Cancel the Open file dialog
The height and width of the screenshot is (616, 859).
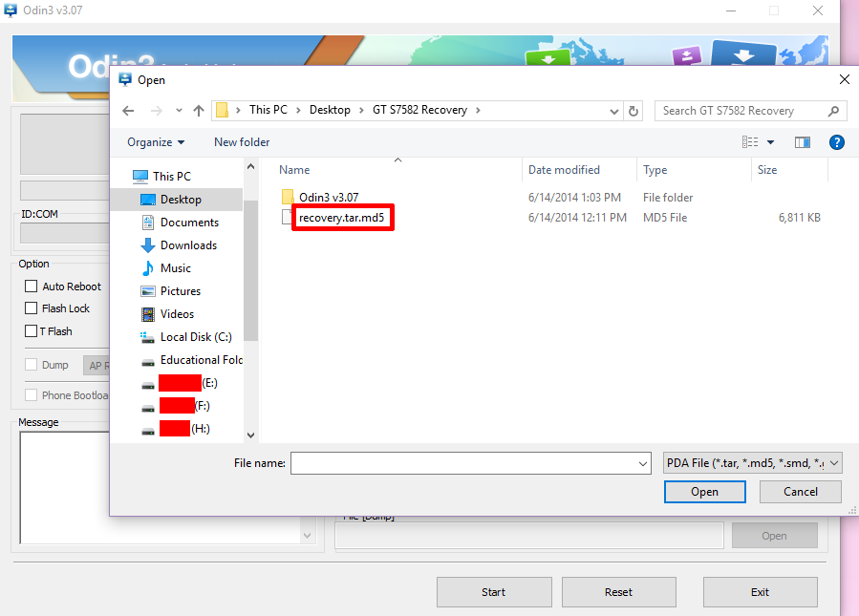click(x=801, y=492)
